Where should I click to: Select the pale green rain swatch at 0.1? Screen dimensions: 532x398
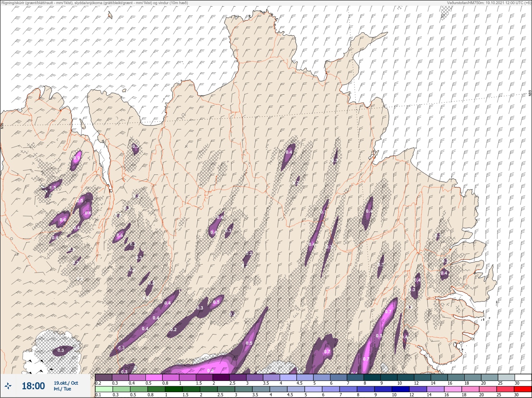(103, 389)
